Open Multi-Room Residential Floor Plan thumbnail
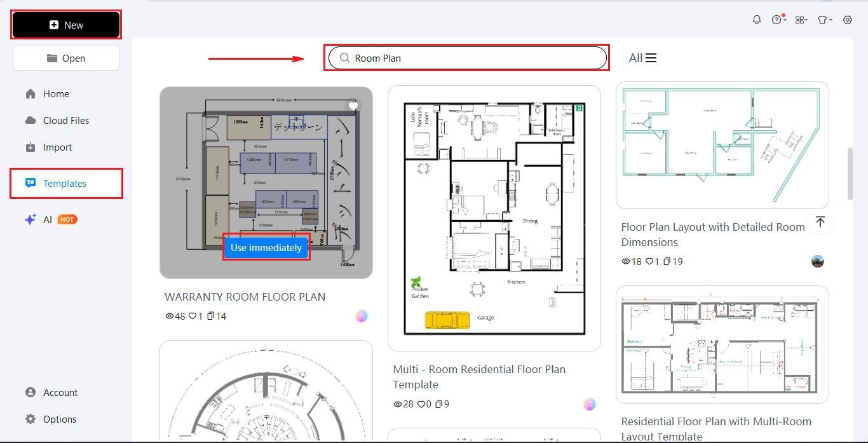The width and height of the screenshot is (868, 443). 494,218
